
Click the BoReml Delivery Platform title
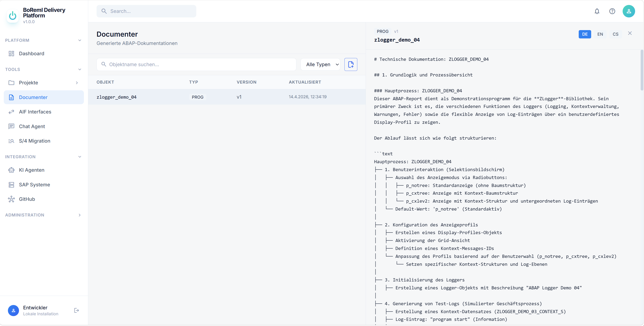pos(44,13)
